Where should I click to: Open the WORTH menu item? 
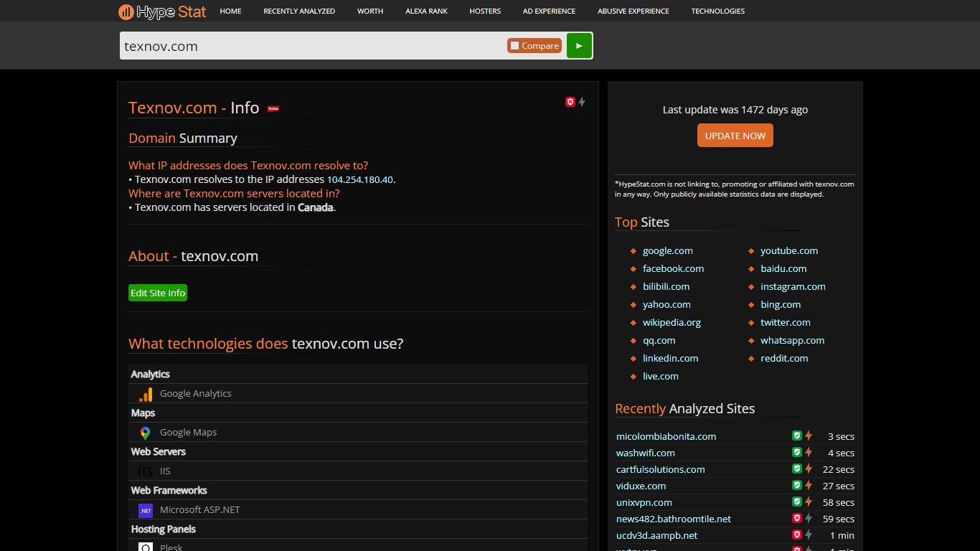click(x=370, y=11)
